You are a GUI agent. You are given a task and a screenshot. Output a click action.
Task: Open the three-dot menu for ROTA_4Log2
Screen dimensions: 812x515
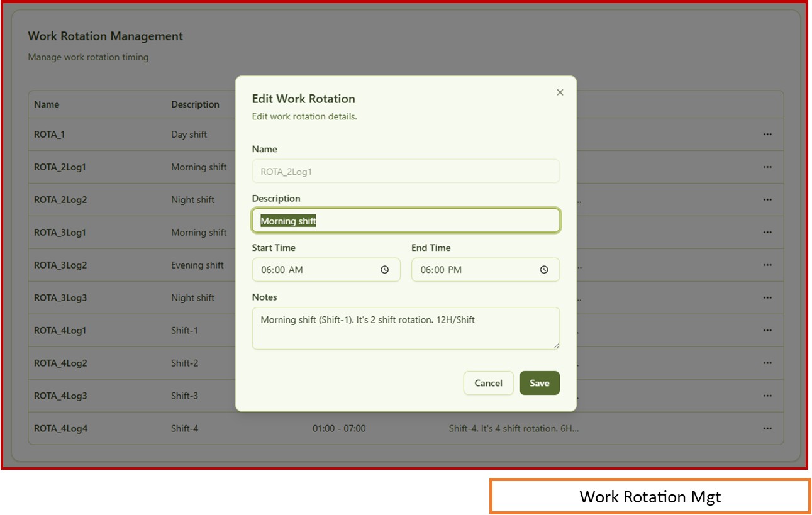[x=767, y=363]
